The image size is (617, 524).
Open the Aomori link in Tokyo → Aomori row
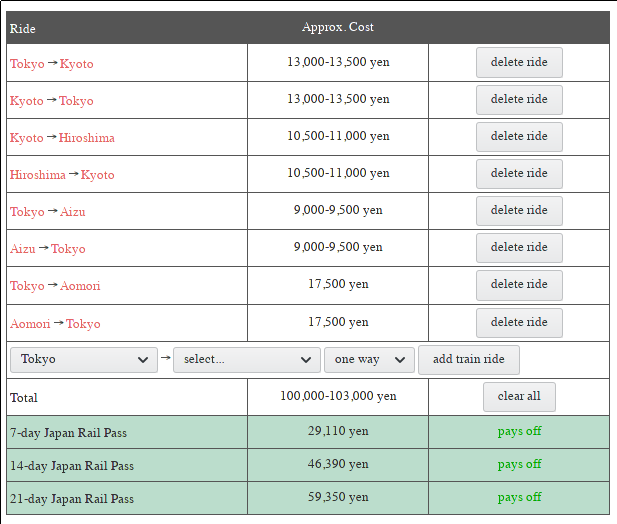(x=80, y=286)
